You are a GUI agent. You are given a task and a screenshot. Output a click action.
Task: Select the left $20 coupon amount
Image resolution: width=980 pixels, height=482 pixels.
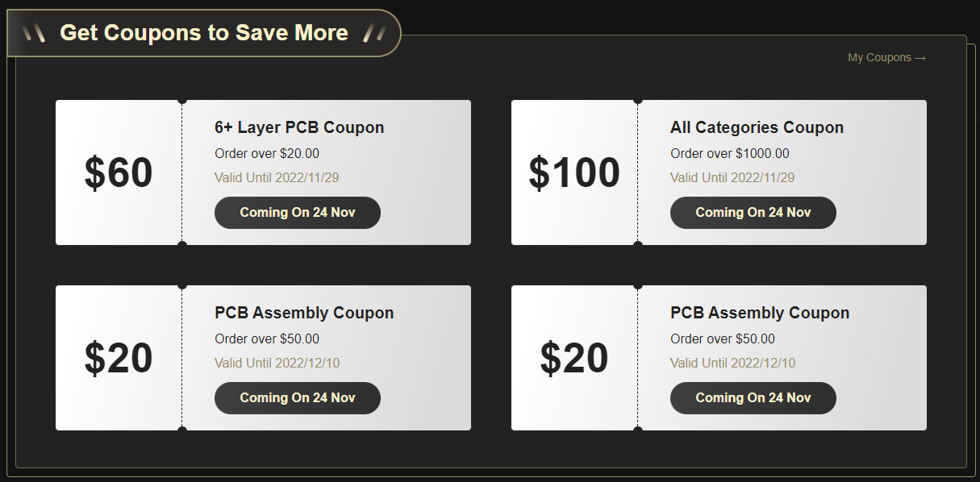119,359
